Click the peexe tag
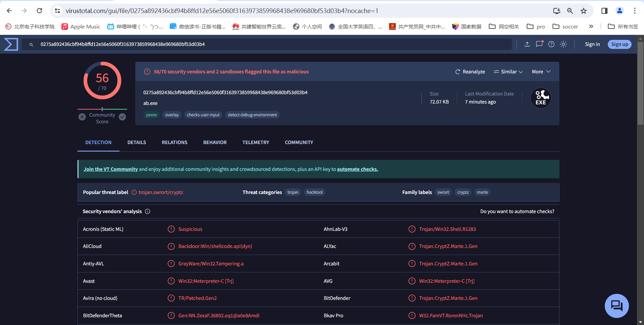This screenshot has width=644, height=325. coord(152,115)
